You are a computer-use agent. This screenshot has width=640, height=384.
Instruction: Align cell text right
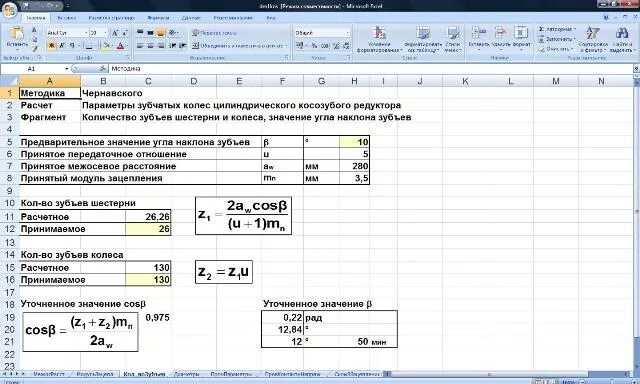click(160, 46)
